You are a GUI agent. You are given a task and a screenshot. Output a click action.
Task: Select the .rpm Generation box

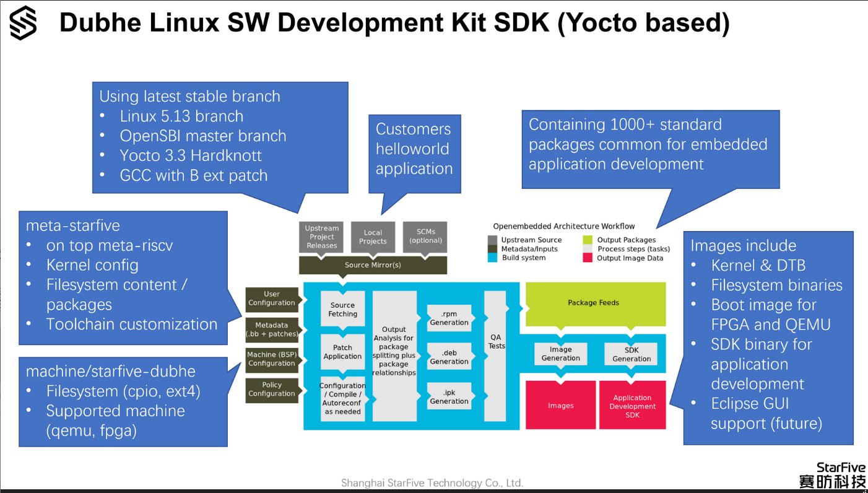pyautogui.click(x=449, y=318)
